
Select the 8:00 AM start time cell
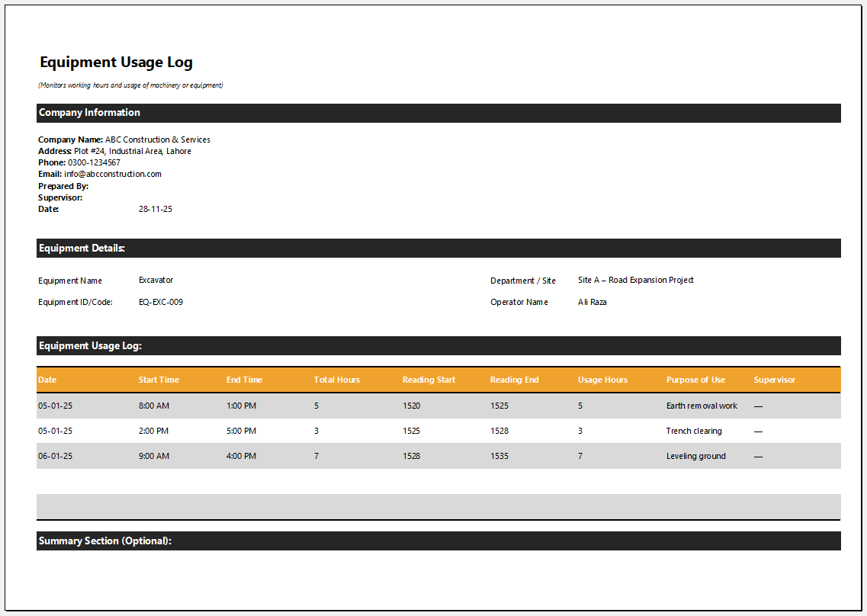(153, 406)
